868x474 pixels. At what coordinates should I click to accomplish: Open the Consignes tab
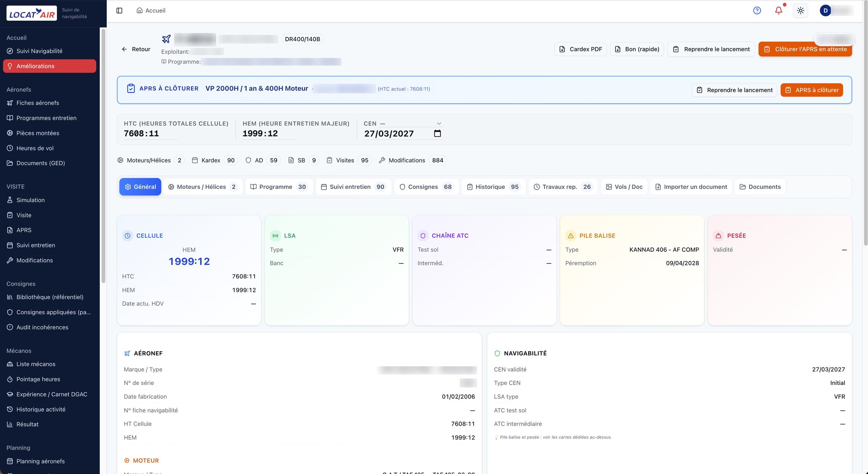click(426, 187)
